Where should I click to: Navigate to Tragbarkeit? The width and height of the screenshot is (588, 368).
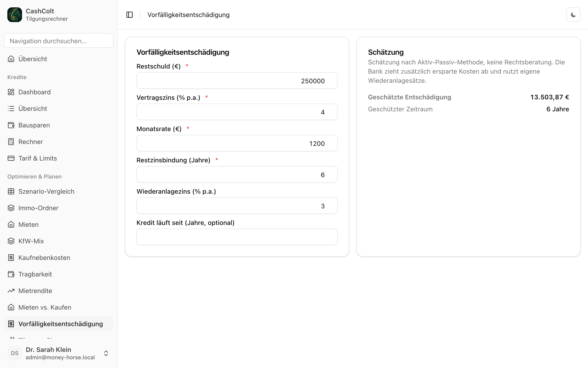59,274
